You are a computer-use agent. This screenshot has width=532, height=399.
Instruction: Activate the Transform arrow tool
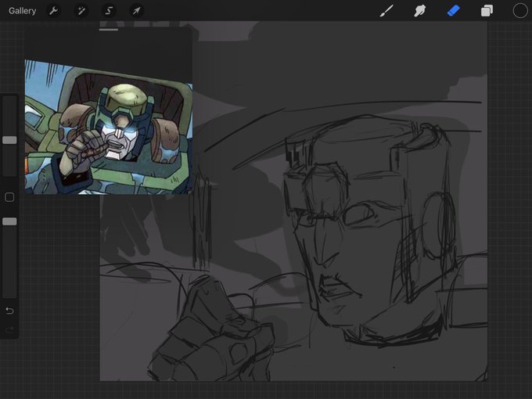coord(136,11)
